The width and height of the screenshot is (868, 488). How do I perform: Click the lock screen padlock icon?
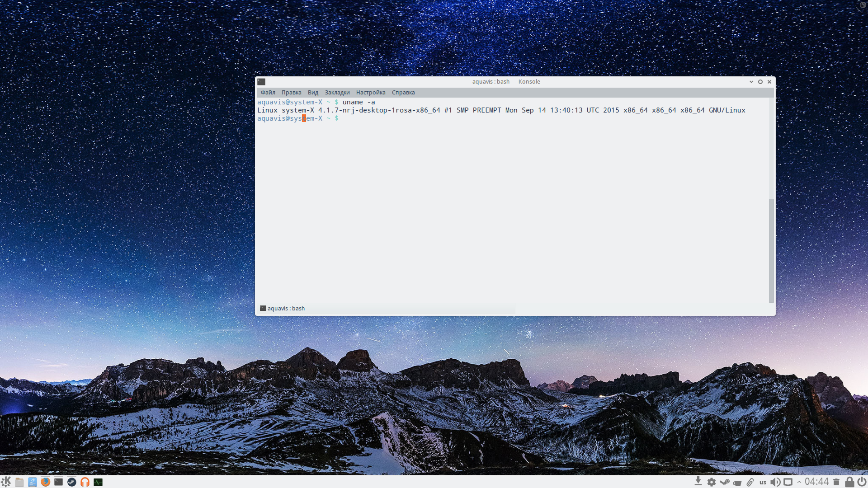(x=849, y=482)
